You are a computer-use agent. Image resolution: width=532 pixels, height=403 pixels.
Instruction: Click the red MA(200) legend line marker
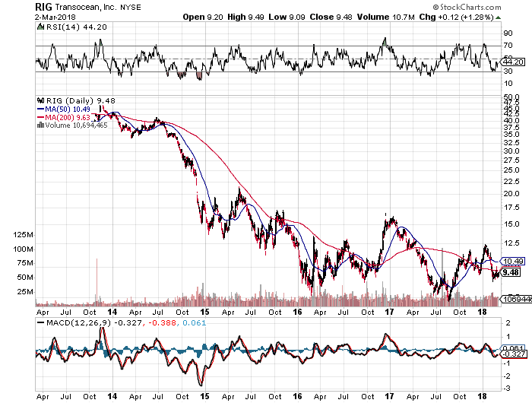[41, 117]
